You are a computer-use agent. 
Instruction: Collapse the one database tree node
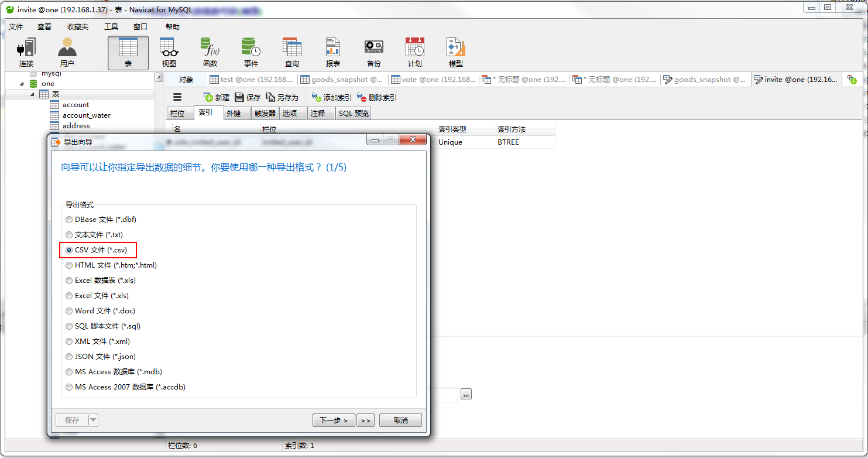[x=23, y=84]
